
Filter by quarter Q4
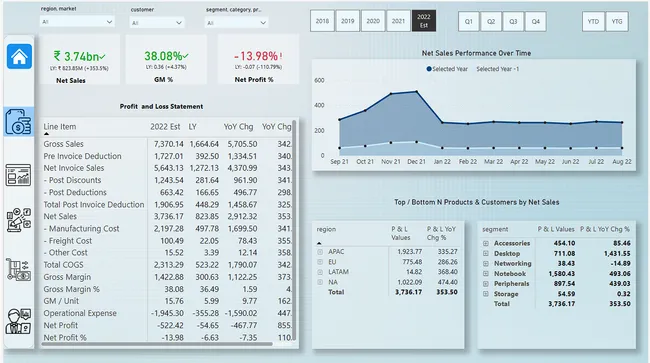[536, 22]
